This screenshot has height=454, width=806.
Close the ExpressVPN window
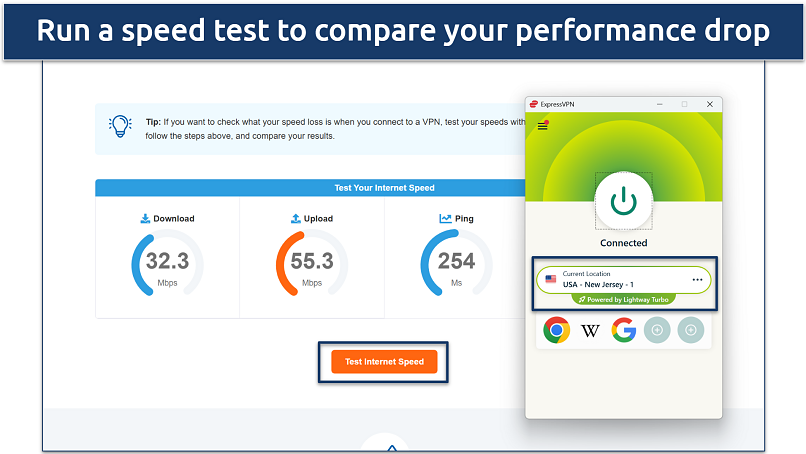coord(709,103)
